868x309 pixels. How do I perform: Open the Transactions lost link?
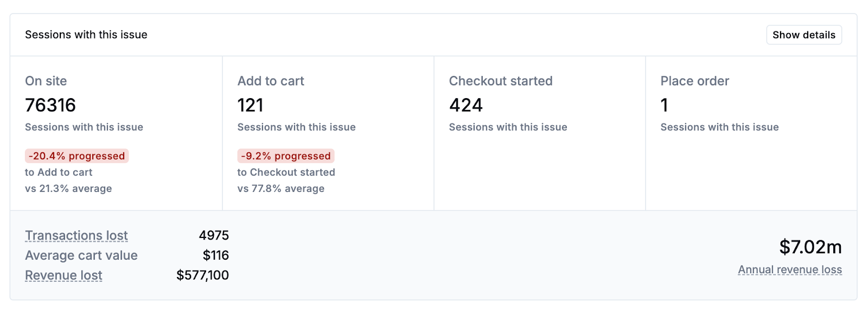pyautogui.click(x=76, y=236)
